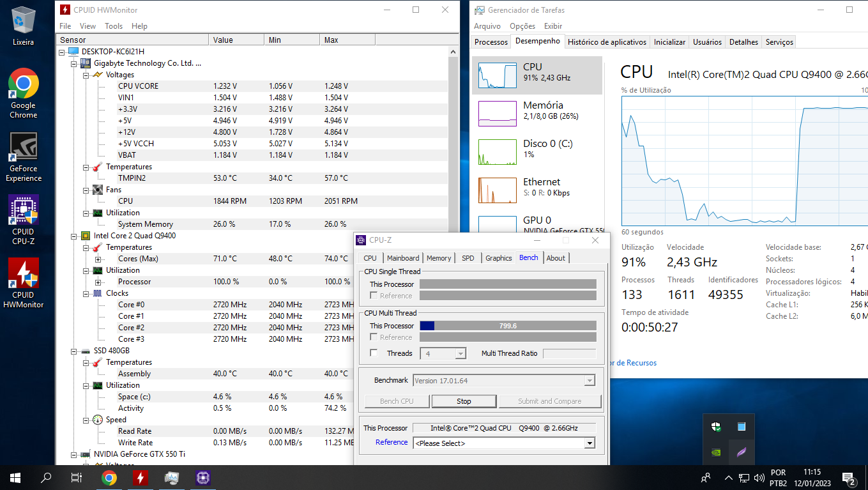This screenshot has width=868, height=490.
Task: Open the CPU-Z About tab
Action: (x=556, y=258)
